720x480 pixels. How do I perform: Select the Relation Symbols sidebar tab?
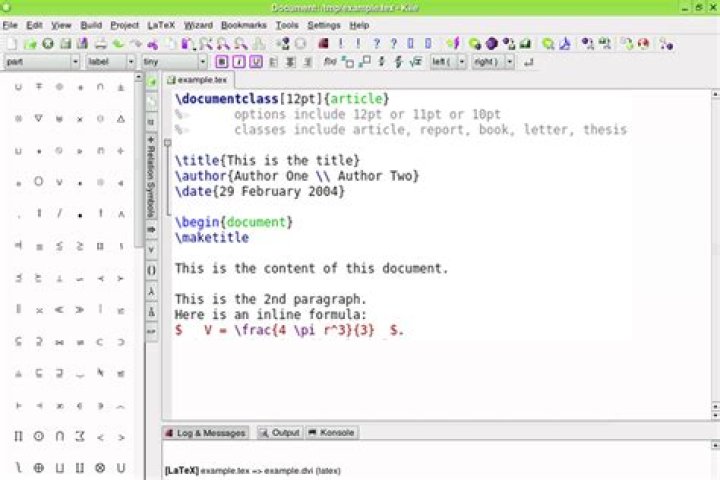[151, 176]
